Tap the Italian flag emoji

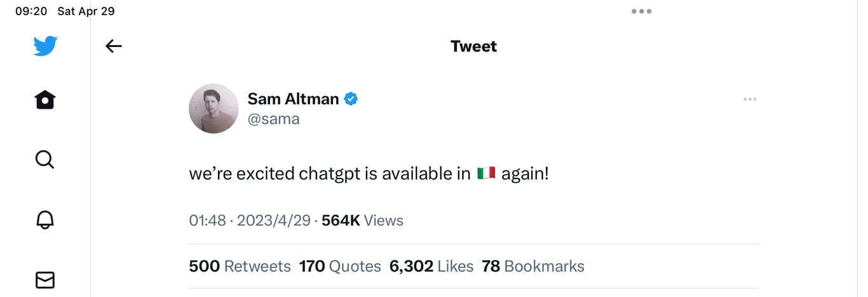[486, 174]
